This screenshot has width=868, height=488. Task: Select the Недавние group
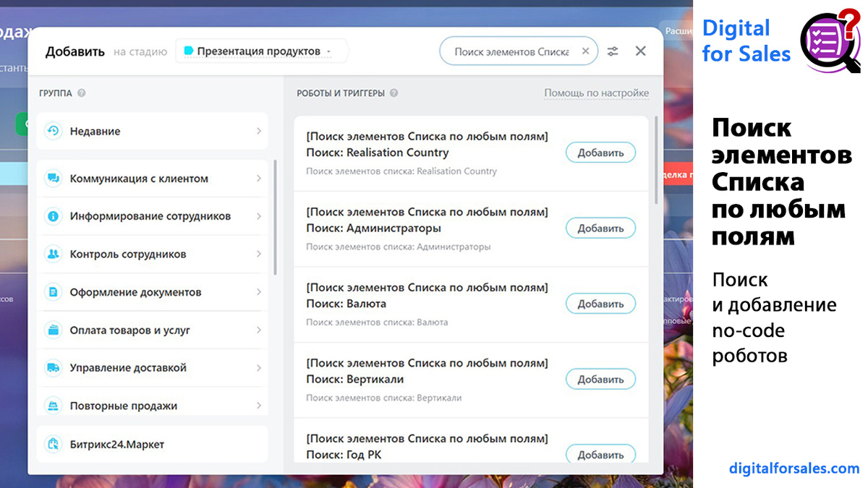152,131
